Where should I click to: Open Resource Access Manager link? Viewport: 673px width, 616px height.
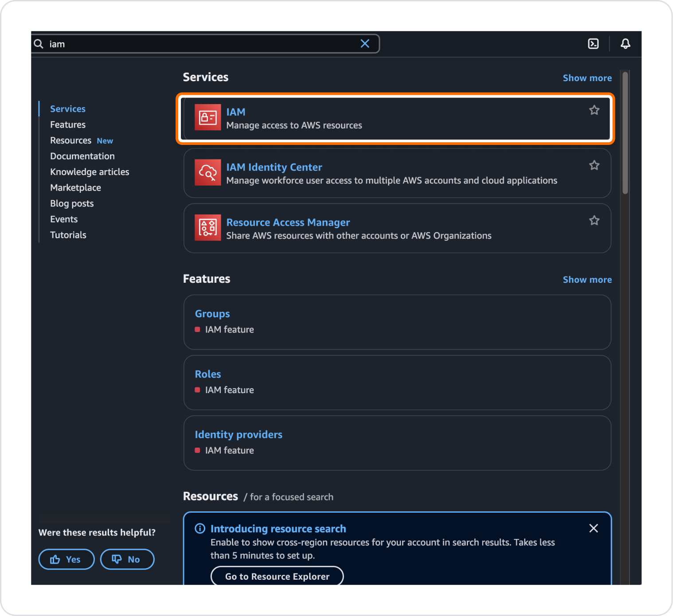point(288,222)
